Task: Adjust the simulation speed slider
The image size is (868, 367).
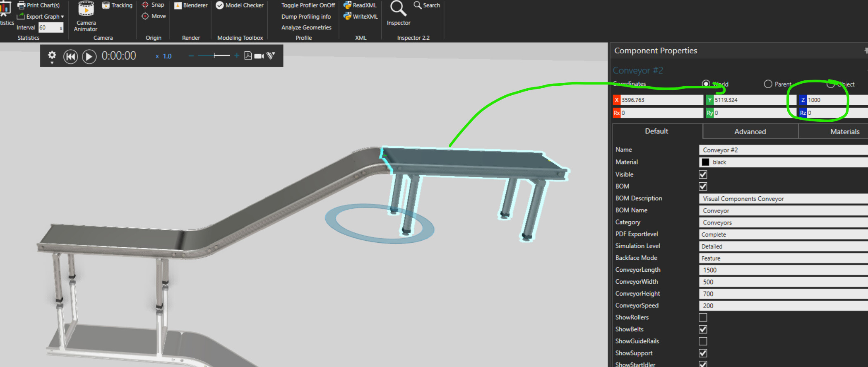Action: pyautogui.click(x=214, y=56)
